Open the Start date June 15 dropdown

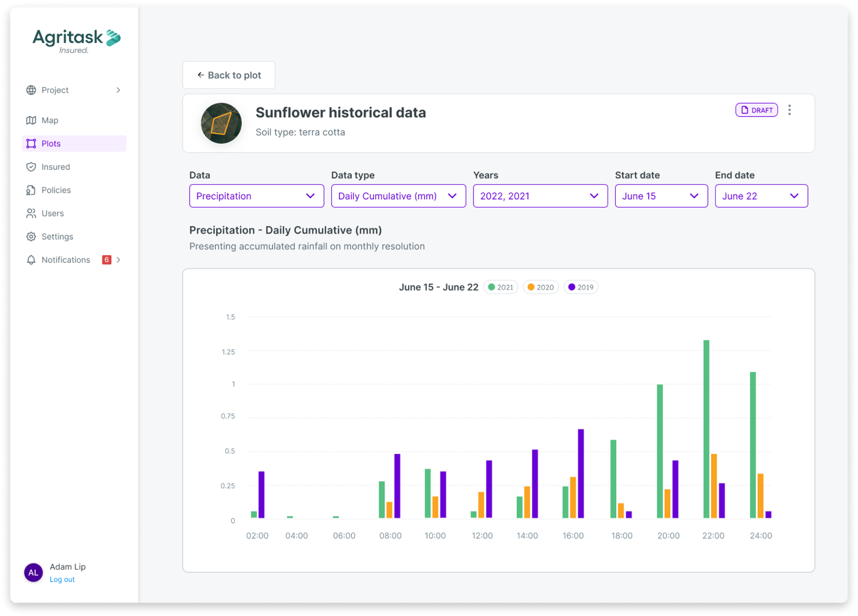[660, 196]
